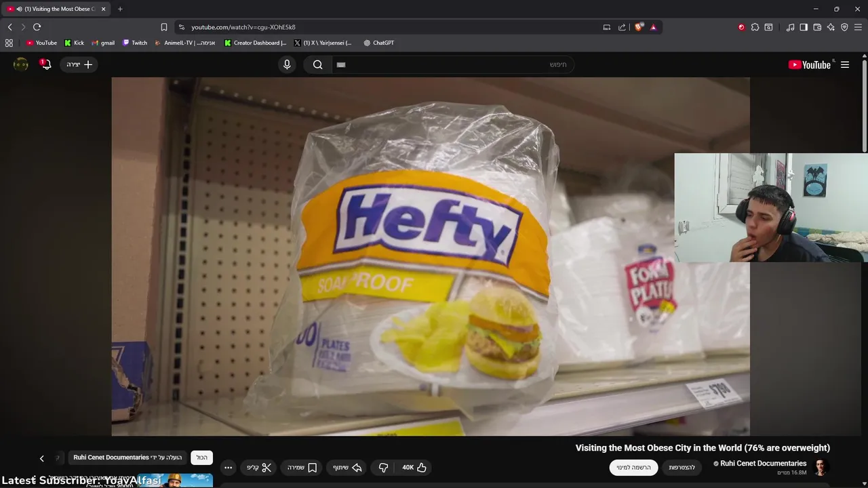Image resolution: width=868 pixels, height=488 pixels.
Task: Click the video title 'Visiting the Most Obese City'
Action: tap(703, 448)
